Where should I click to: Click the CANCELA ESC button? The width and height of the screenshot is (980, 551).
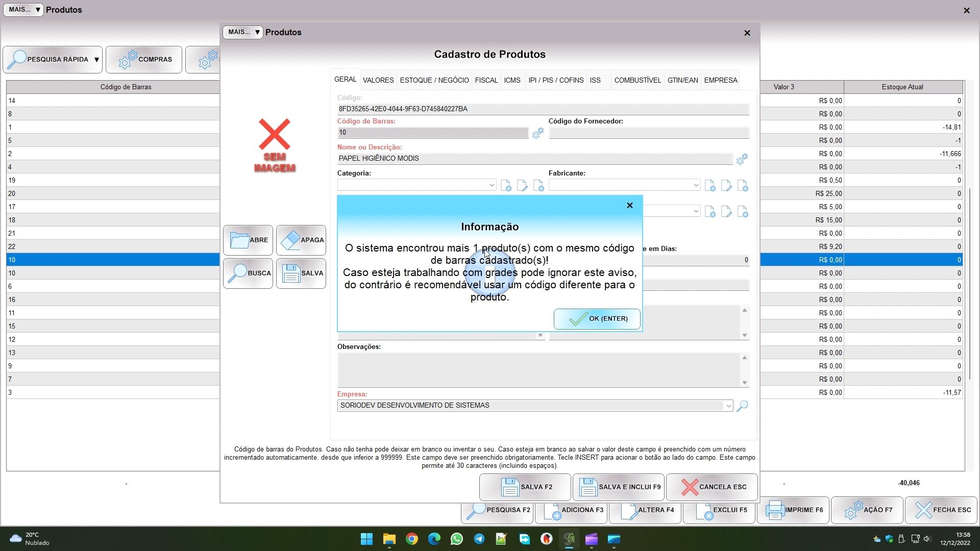(712, 487)
